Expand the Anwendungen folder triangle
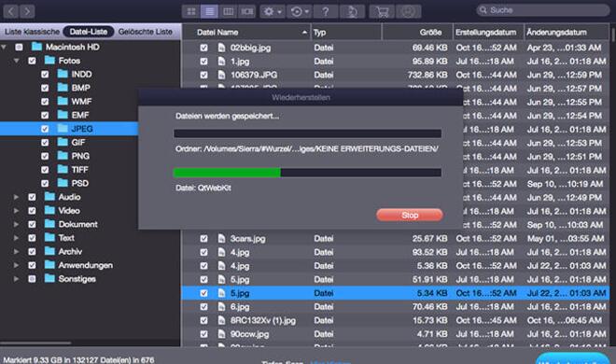 coord(16,265)
